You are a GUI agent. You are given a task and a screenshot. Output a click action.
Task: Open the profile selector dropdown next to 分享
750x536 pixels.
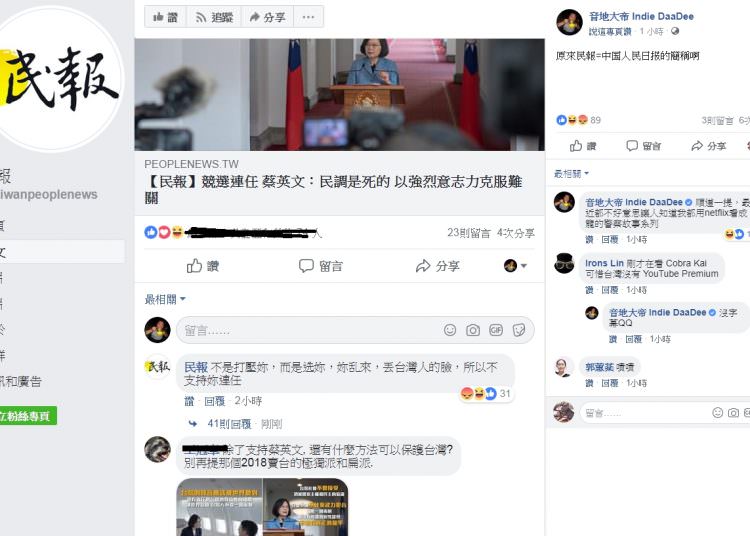515,265
